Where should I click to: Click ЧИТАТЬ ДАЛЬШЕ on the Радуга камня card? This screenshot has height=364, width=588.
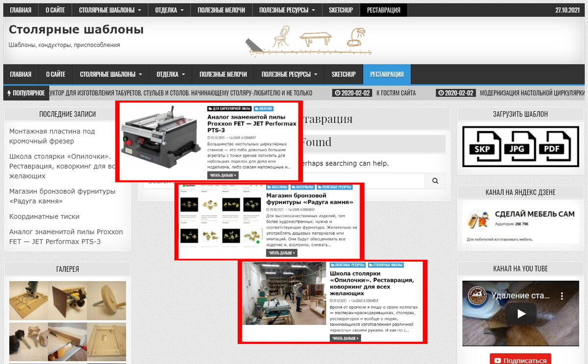[282, 253]
